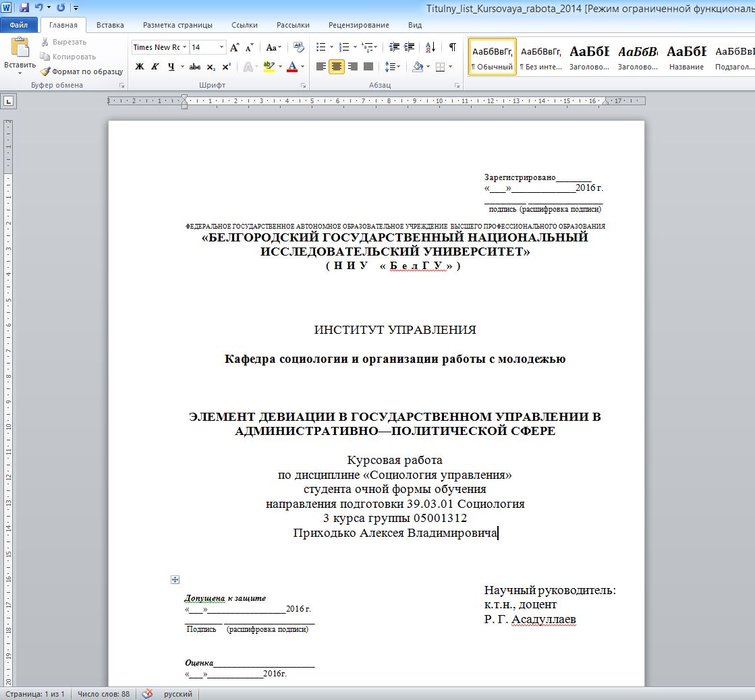Image resolution: width=755 pixels, height=700 pixels.
Task: Apply bulleted list
Action: [320, 47]
